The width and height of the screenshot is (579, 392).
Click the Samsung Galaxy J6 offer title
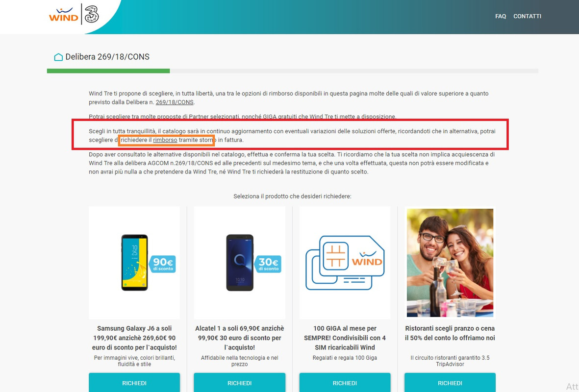134,338
